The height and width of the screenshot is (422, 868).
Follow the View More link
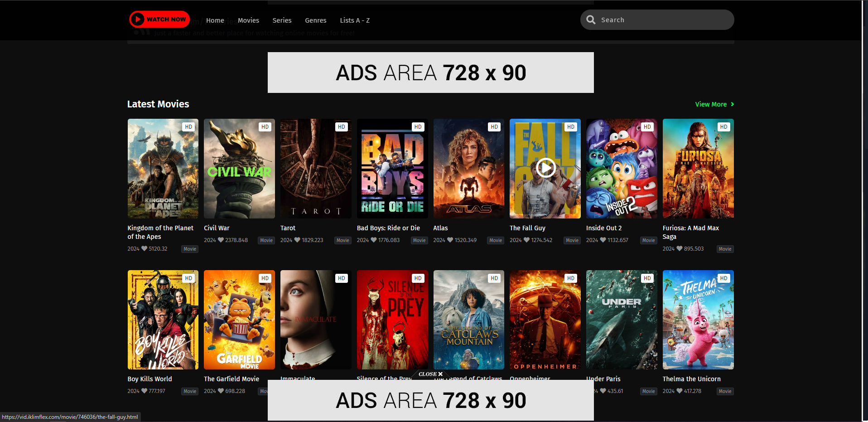[x=714, y=104]
